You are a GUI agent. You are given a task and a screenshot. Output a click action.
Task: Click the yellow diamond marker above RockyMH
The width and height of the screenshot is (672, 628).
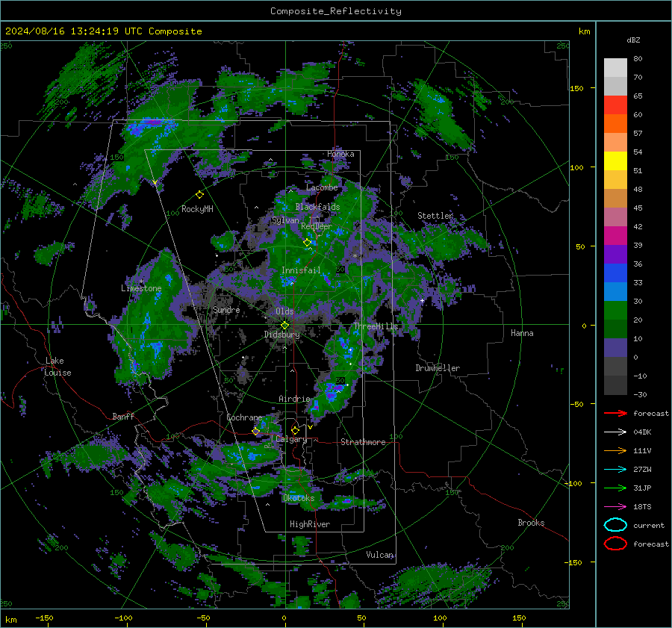tap(199, 195)
